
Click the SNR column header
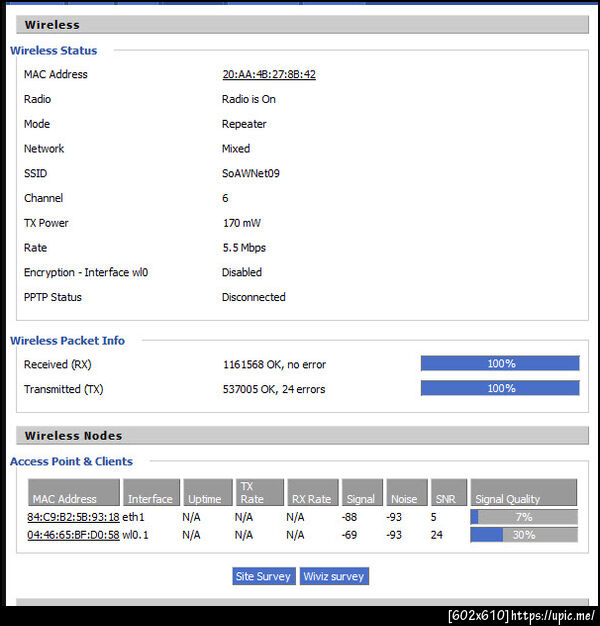pos(449,493)
